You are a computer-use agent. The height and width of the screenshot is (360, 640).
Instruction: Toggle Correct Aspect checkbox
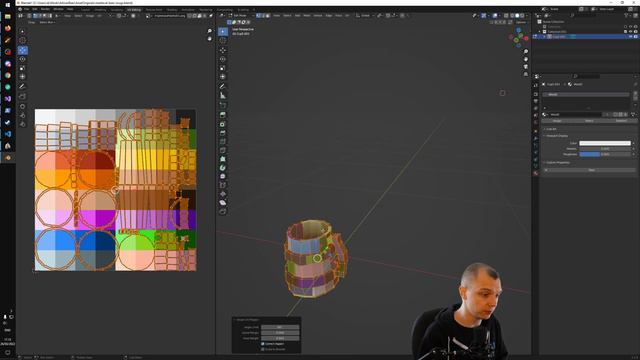[x=263, y=344]
